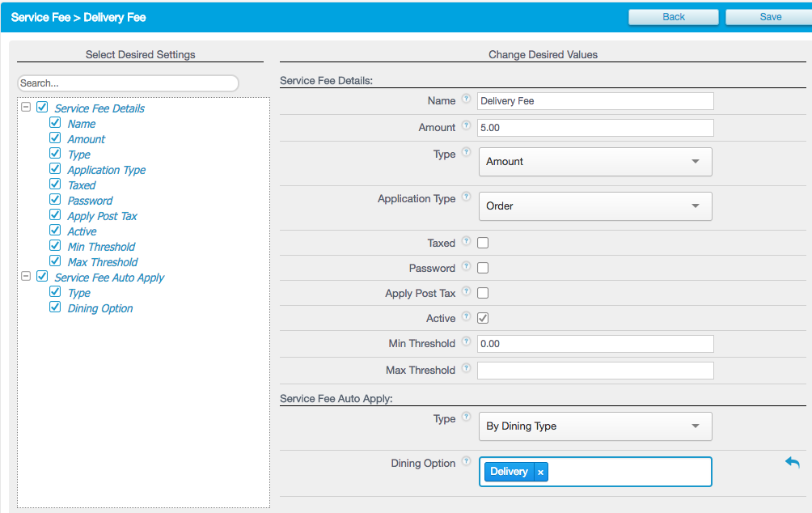This screenshot has width=812, height=513.
Task: Open the By Dining Type dropdown
Action: (595, 426)
